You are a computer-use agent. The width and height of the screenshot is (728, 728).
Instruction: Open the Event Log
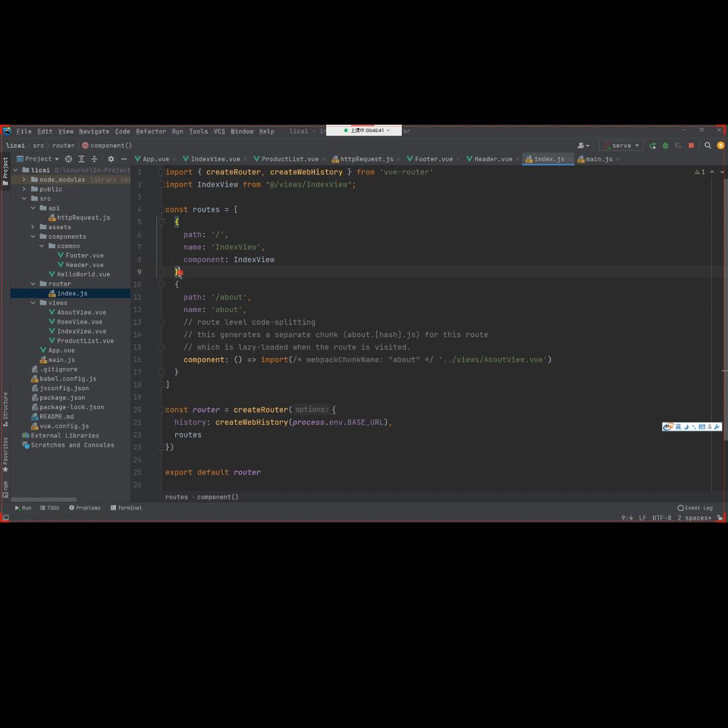click(695, 508)
